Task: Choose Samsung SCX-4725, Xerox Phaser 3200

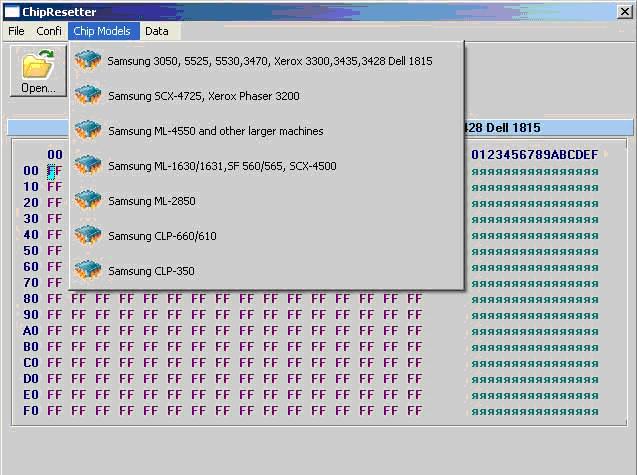Action: [266, 96]
